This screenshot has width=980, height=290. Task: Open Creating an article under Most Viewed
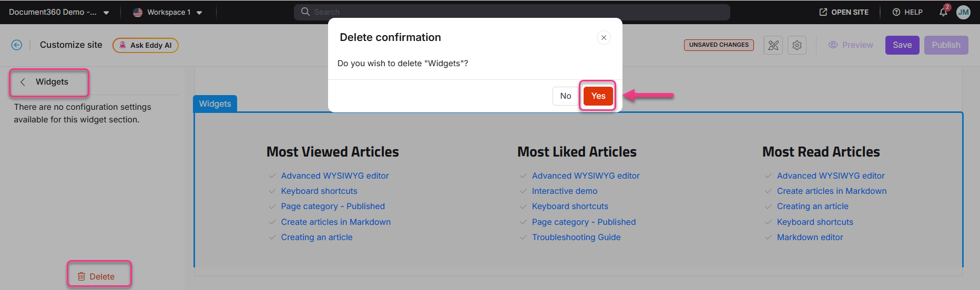click(x=317, y=237)
